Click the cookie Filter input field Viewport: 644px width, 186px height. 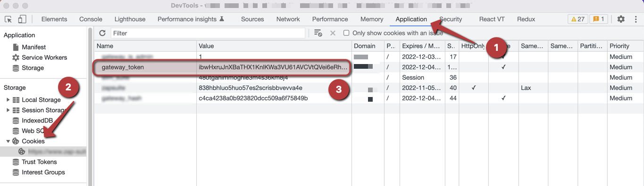pos(208,33)
